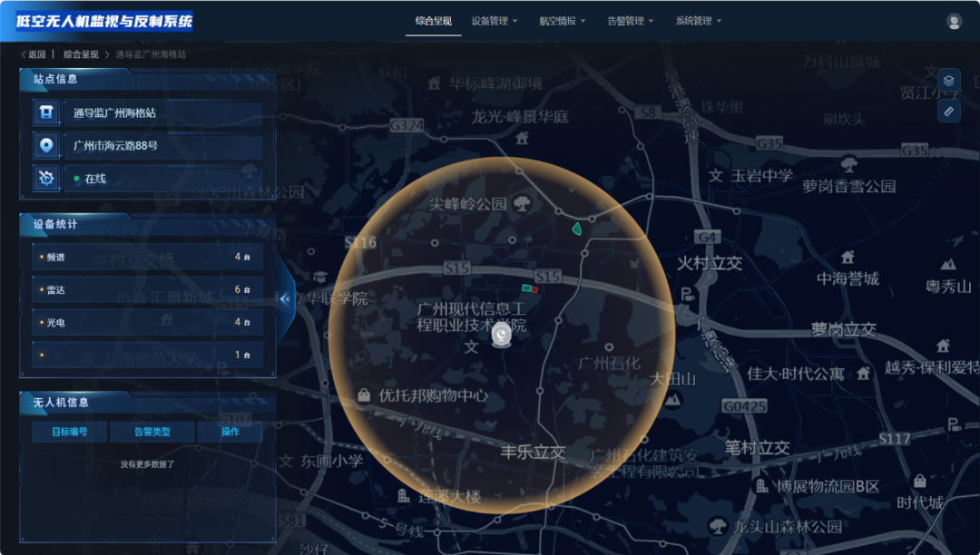Click 玉岩中学 map label
This screenshot has height=555, width=980.
762,176
